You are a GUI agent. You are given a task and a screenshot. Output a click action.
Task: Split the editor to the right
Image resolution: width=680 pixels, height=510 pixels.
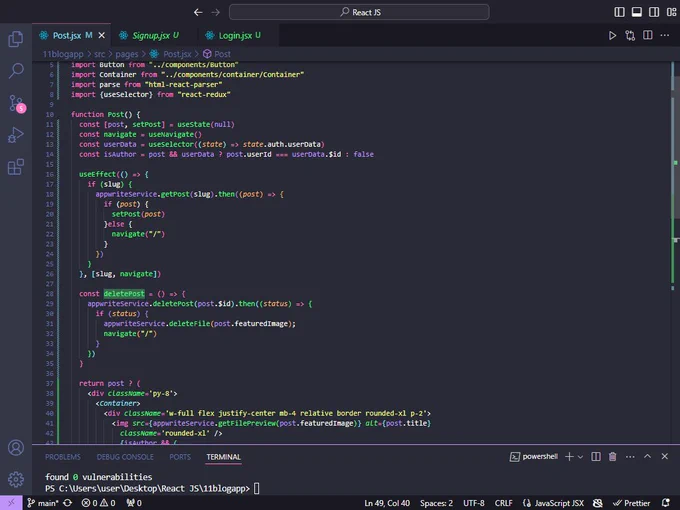click(647, 35)
